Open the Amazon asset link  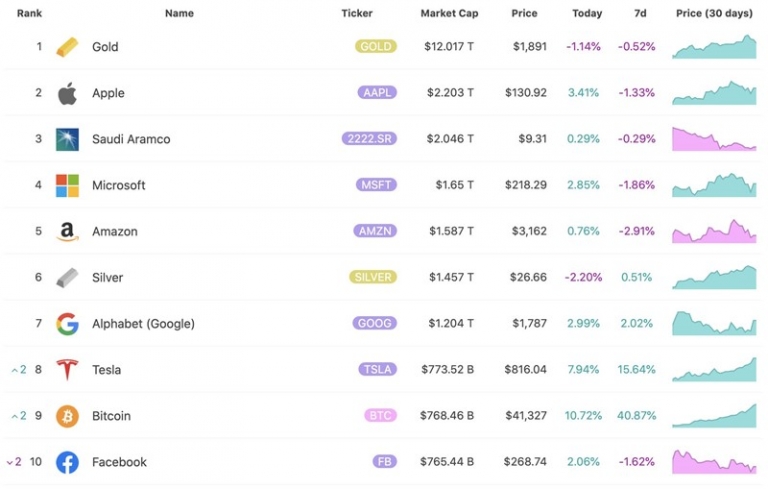(115, 231)
